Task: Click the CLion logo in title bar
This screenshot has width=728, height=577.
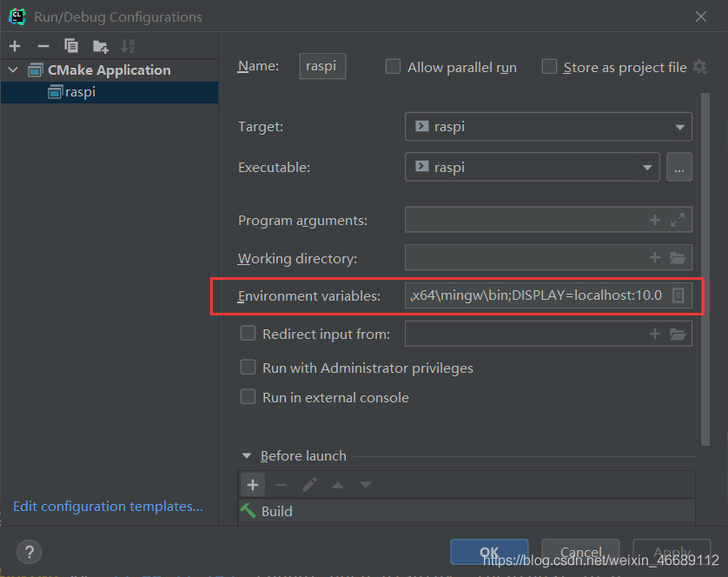Action: [17, 17]
